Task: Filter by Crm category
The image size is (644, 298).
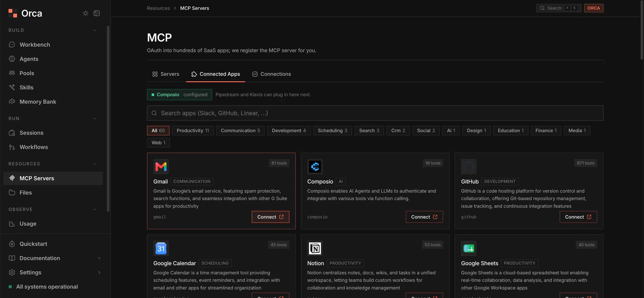Action: click(x=398, y=130)
